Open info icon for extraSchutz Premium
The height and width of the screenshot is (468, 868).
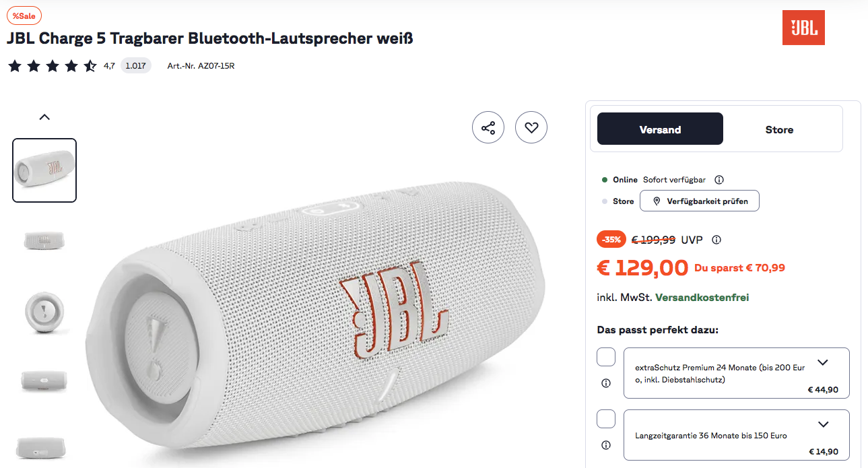(x=606, y=383)
